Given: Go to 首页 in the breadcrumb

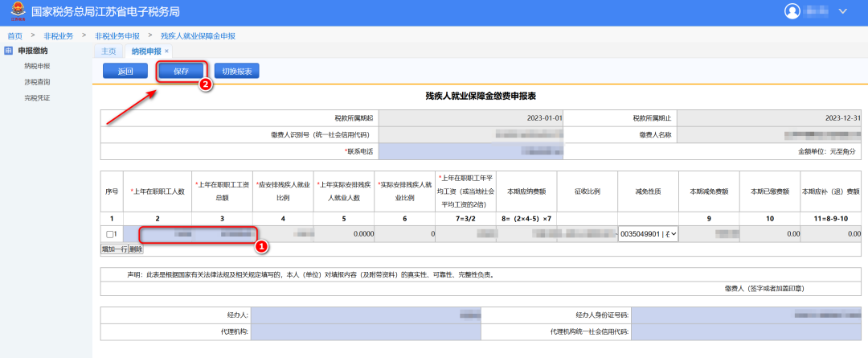Looking at the screenshot, I should pyautogui.click(x=15, y=36).
